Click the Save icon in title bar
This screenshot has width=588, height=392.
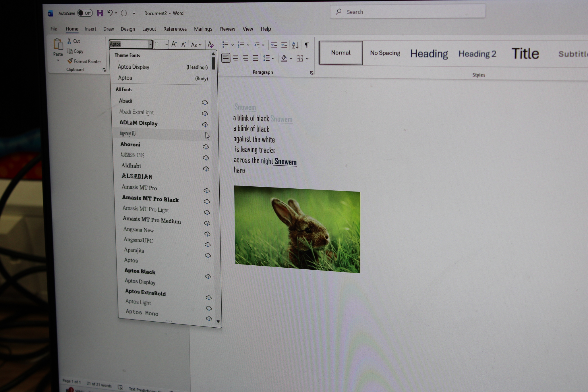tap(100, 13)
